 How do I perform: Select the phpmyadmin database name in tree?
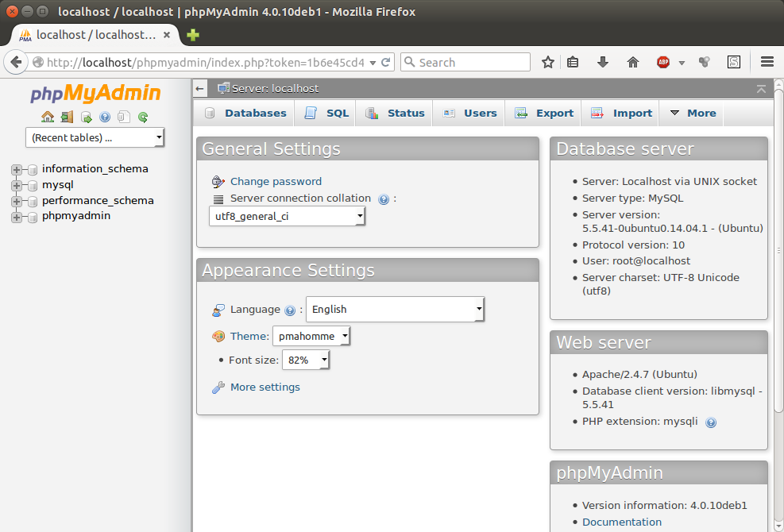point(76,216)
